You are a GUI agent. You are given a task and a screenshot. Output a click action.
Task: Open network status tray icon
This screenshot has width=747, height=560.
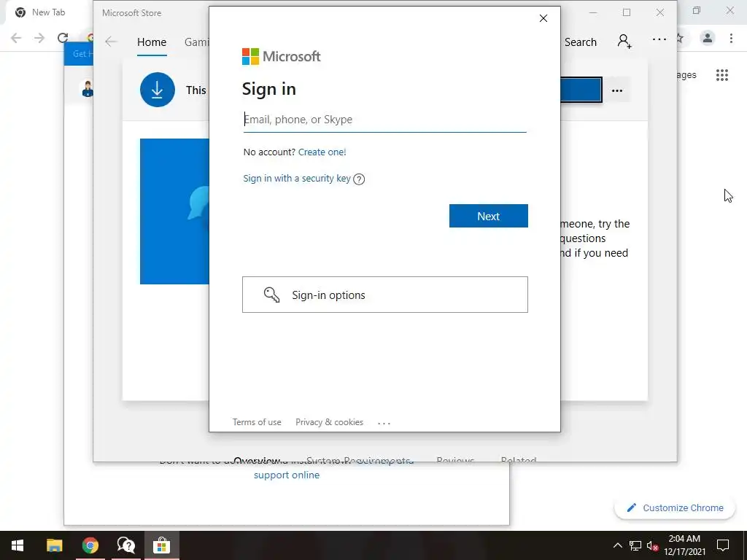(635, 545)
